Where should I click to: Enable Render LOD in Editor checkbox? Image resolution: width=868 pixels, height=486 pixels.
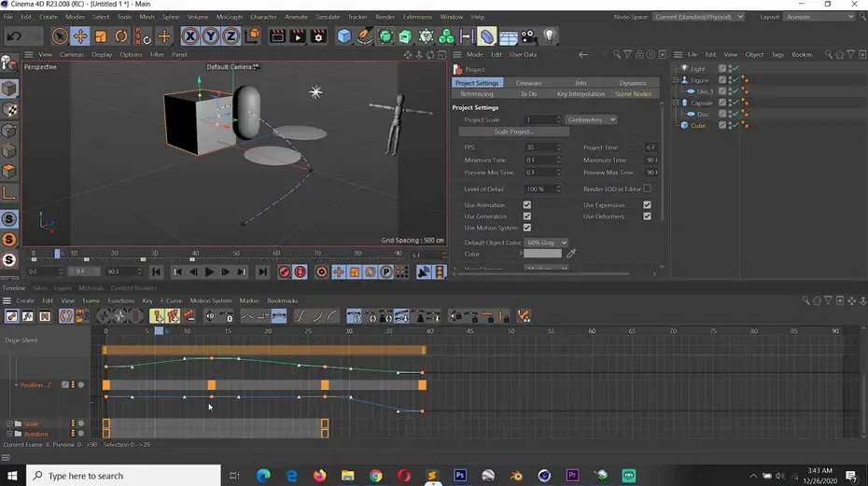coord(647,188)
